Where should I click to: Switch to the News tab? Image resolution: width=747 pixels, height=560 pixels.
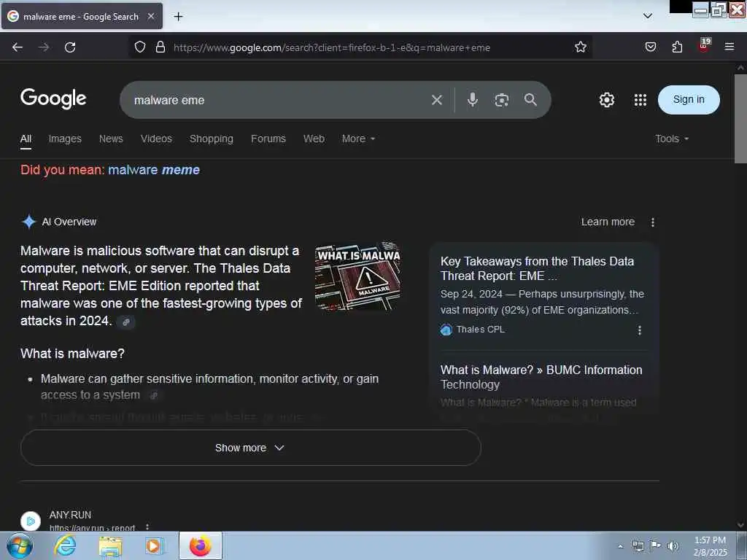tap(111, 139)
